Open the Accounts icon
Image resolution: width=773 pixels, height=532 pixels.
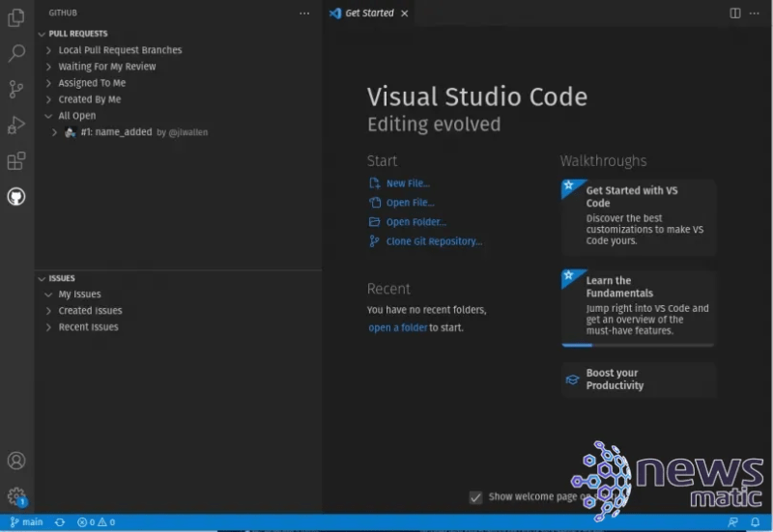(x=16, y=461)
